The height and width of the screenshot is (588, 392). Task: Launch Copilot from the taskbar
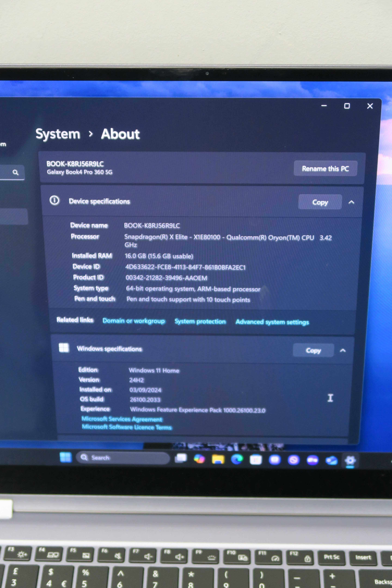point(199,459)
